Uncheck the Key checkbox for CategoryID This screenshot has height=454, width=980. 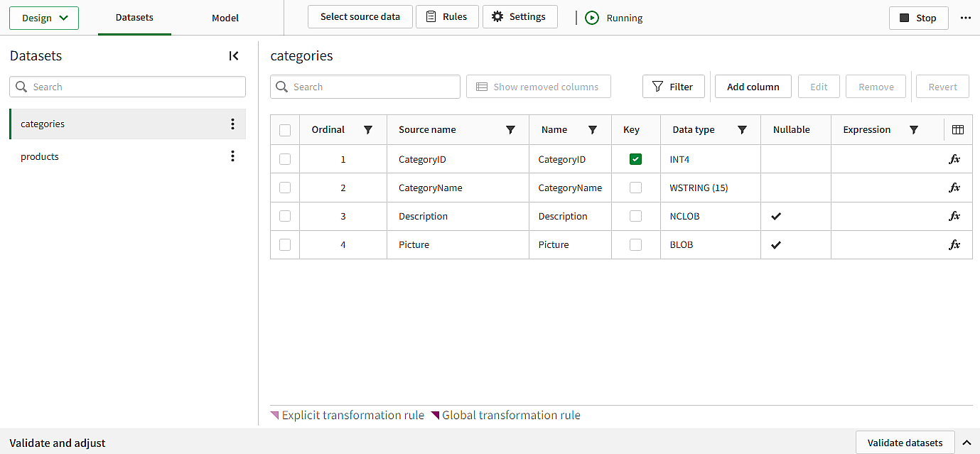pos(635,159)
